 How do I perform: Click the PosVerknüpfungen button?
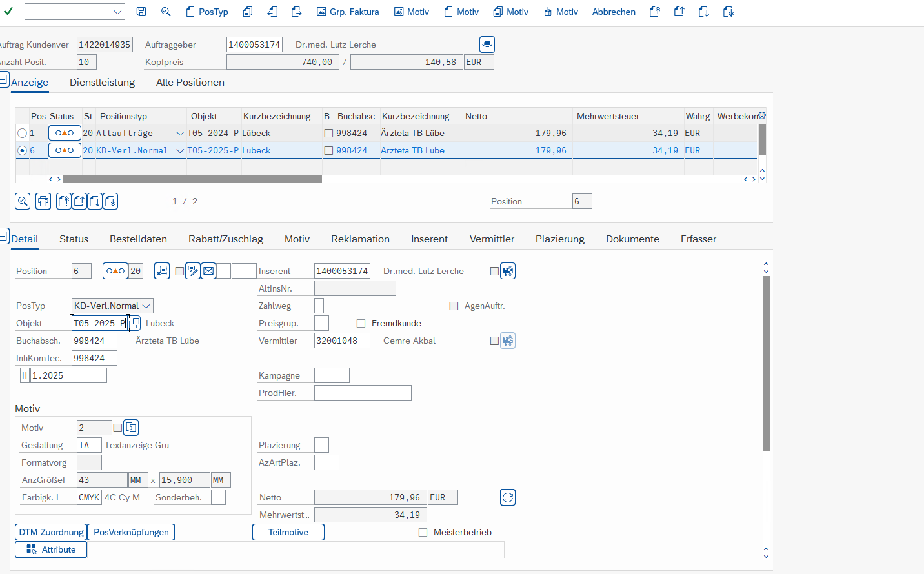point(131,532)
